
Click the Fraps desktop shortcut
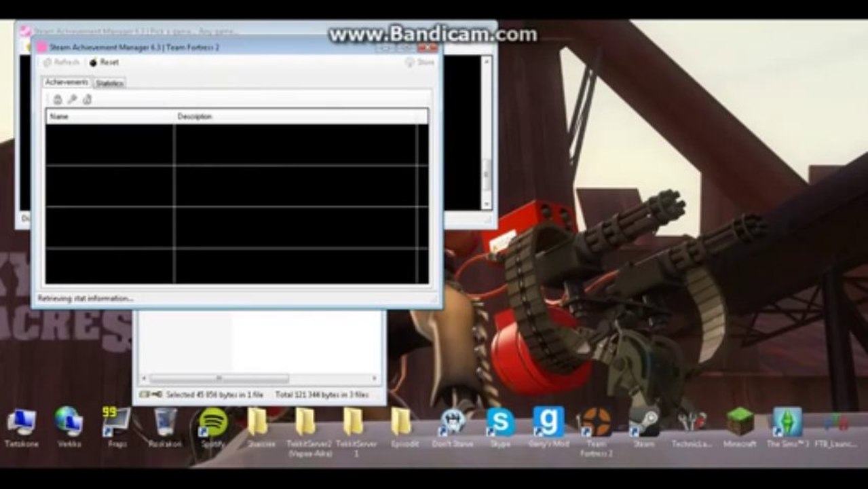pyautogui.click(x=115, y=428)
